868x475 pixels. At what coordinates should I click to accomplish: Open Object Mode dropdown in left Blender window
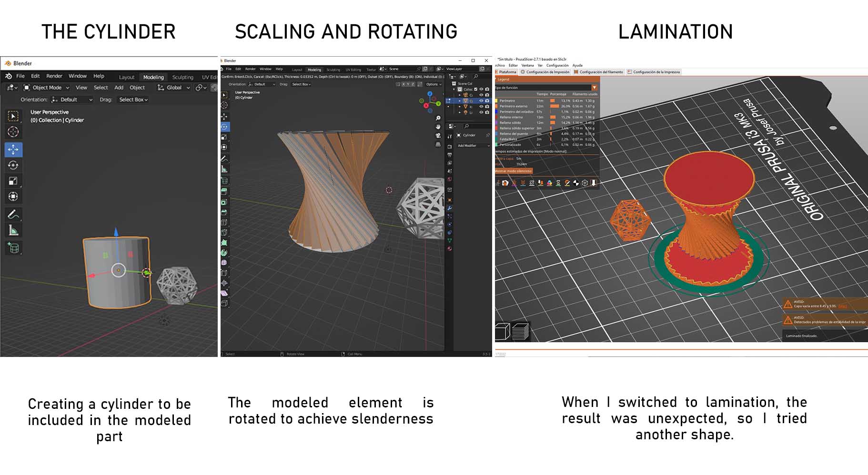(x=47, y=88)
